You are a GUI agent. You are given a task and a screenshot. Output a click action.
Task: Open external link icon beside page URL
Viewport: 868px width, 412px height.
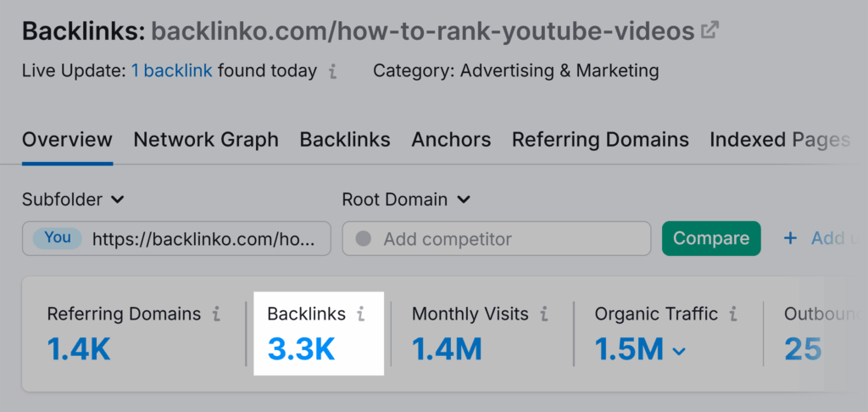(709, 30)
